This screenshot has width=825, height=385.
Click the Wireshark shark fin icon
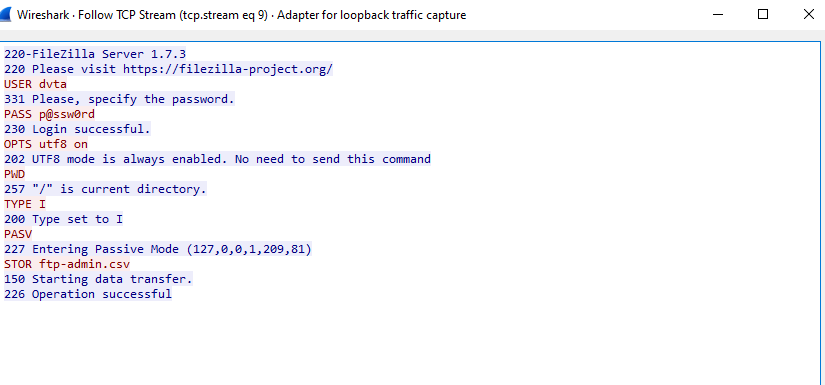(x=5, y=15)
